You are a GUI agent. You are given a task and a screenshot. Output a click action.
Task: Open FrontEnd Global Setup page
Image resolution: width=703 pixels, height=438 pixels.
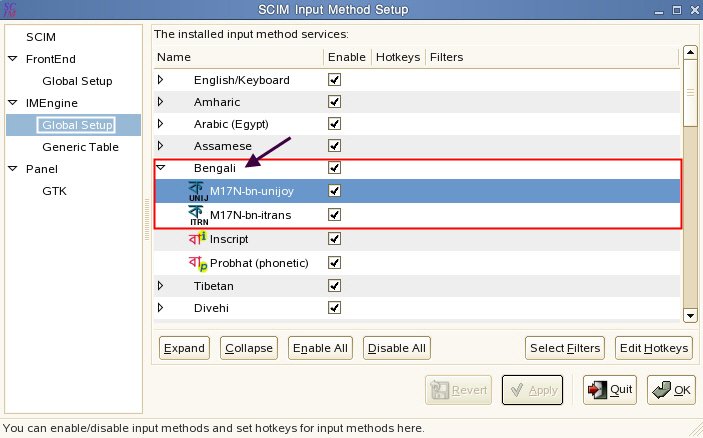click(x=77, y=81)
